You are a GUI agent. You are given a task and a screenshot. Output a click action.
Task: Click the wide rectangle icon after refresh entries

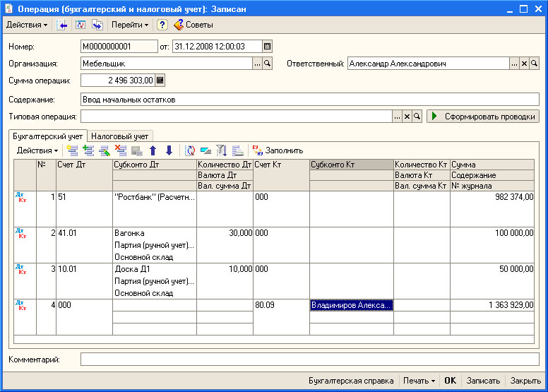pyautogui.click(x=205, y=150)
